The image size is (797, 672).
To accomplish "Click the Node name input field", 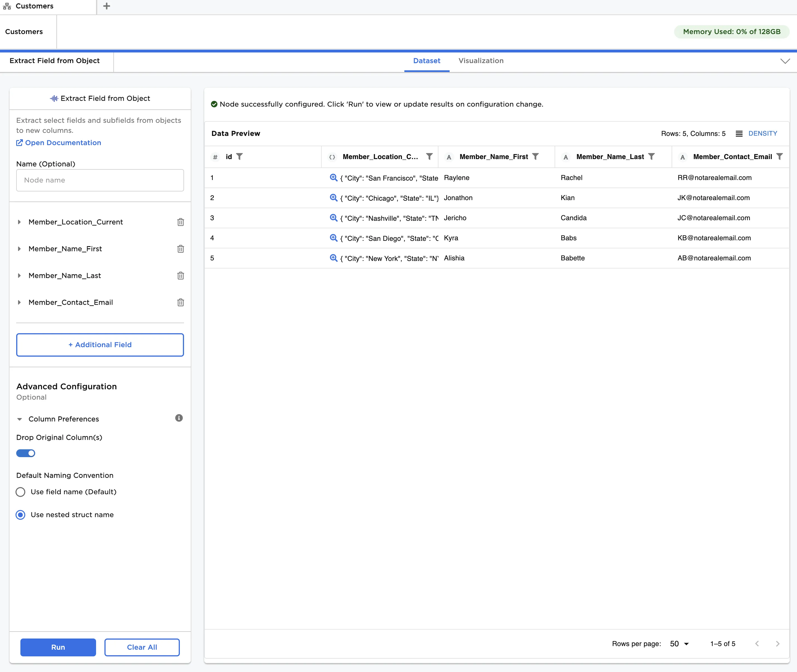I will (100, 180).
